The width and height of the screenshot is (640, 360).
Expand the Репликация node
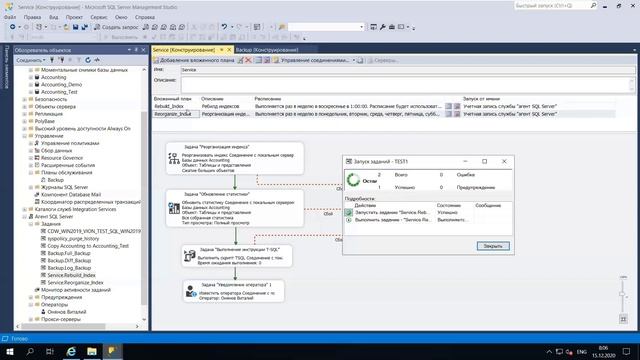(25, 114)
